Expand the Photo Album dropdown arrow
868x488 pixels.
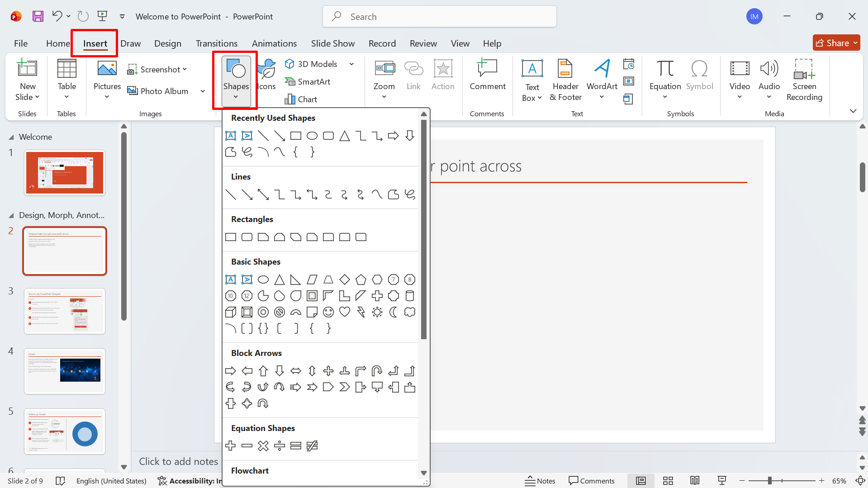point(203,91)
